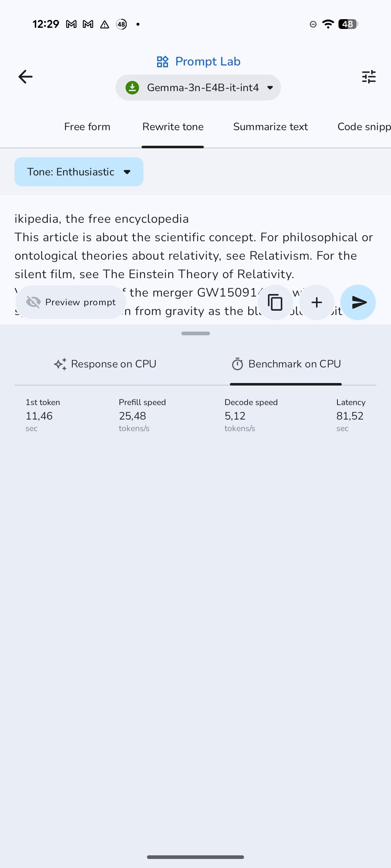Open the model settings sliders icon

(x=369, y=77)
